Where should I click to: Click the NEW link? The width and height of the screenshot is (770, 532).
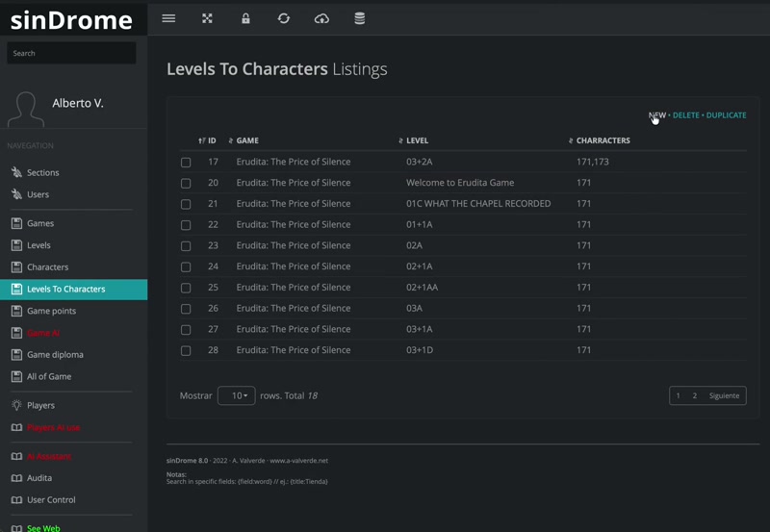tap(657, 115)
